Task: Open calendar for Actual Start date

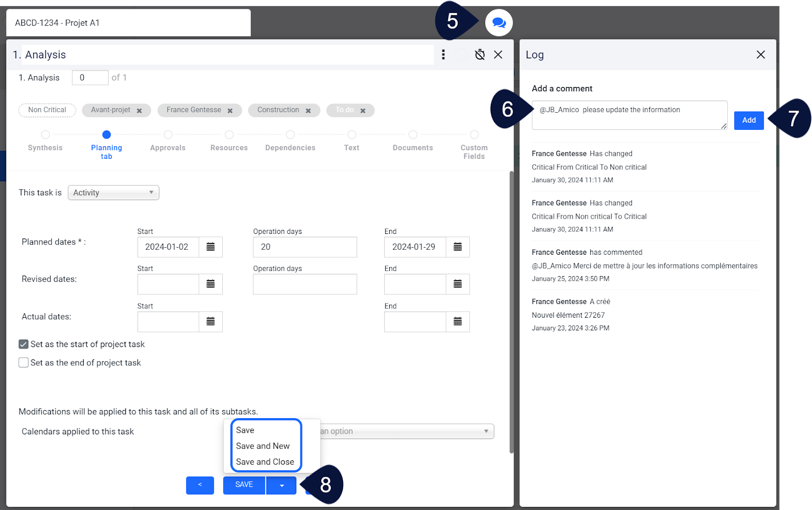Action: 211,322
